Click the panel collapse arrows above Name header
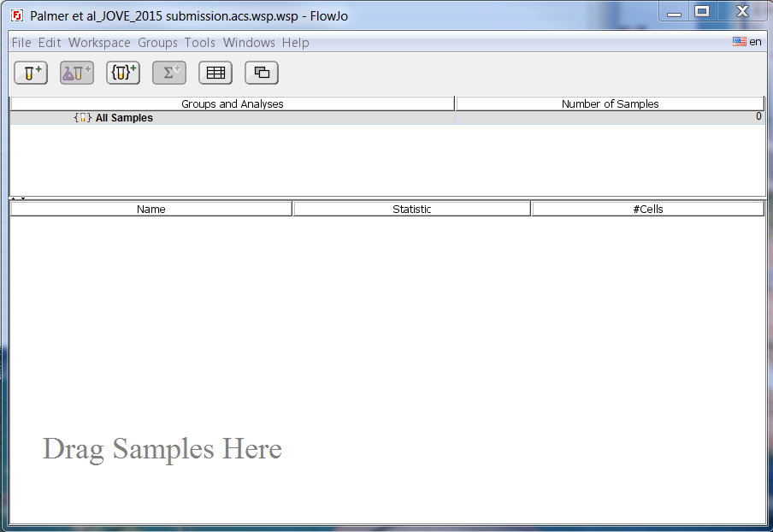This screenshot has height=532, width=773. click(18, 198)
